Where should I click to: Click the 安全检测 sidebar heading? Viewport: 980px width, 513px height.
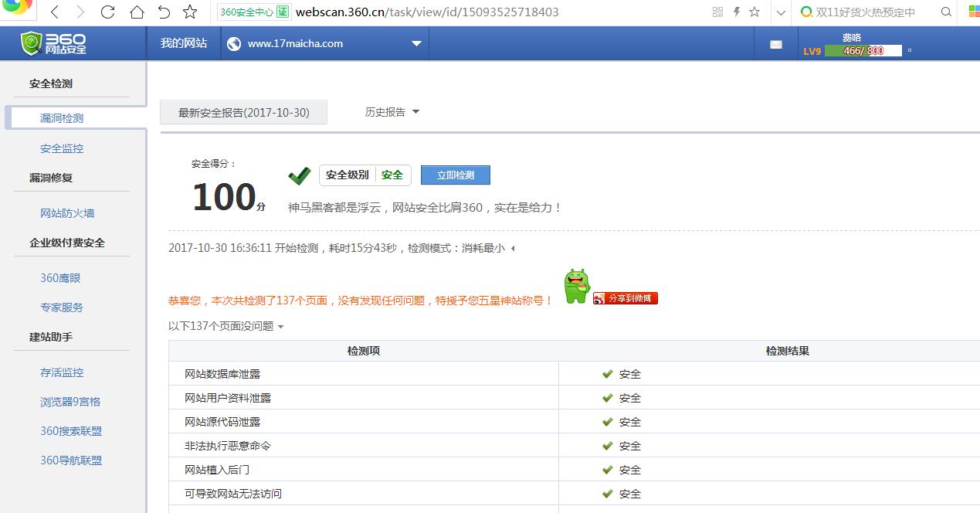pos(51,83)
